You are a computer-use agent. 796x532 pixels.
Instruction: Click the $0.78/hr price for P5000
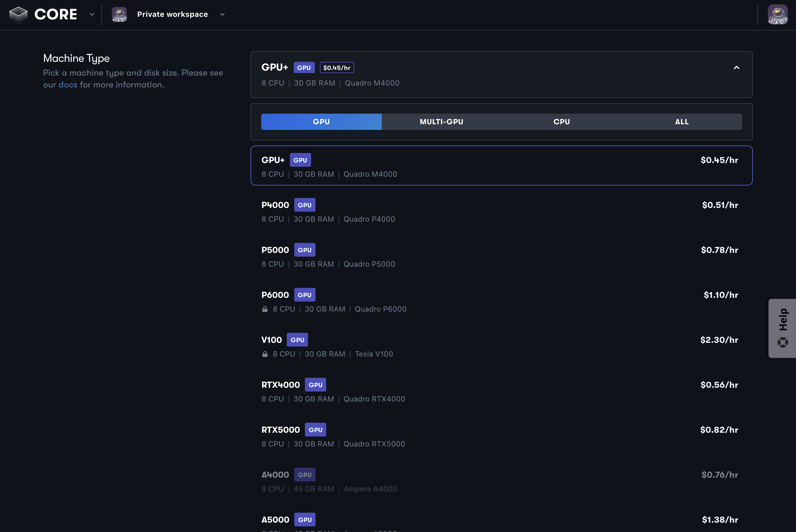pos(719,250)
